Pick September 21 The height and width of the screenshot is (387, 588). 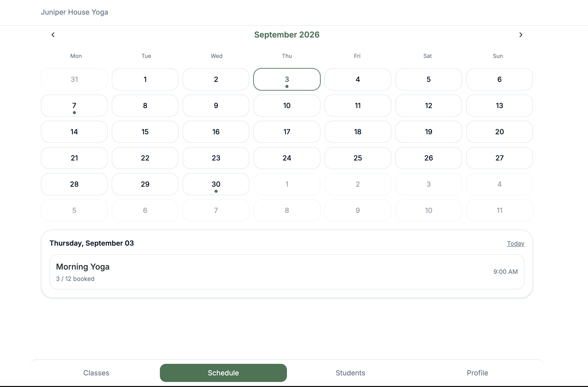[x=74, y=158]
